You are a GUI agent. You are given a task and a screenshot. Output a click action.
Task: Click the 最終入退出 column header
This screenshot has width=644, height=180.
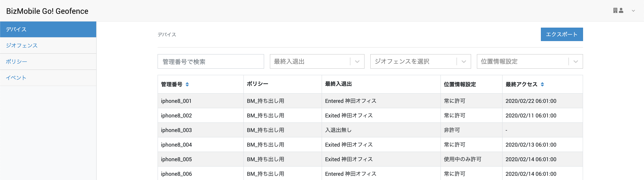tap(338, 84)
